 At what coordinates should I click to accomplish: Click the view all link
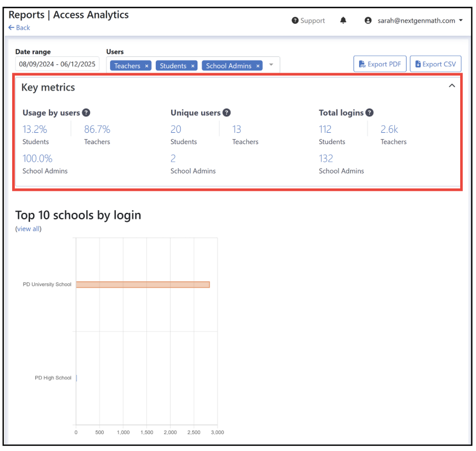(28, 229)
